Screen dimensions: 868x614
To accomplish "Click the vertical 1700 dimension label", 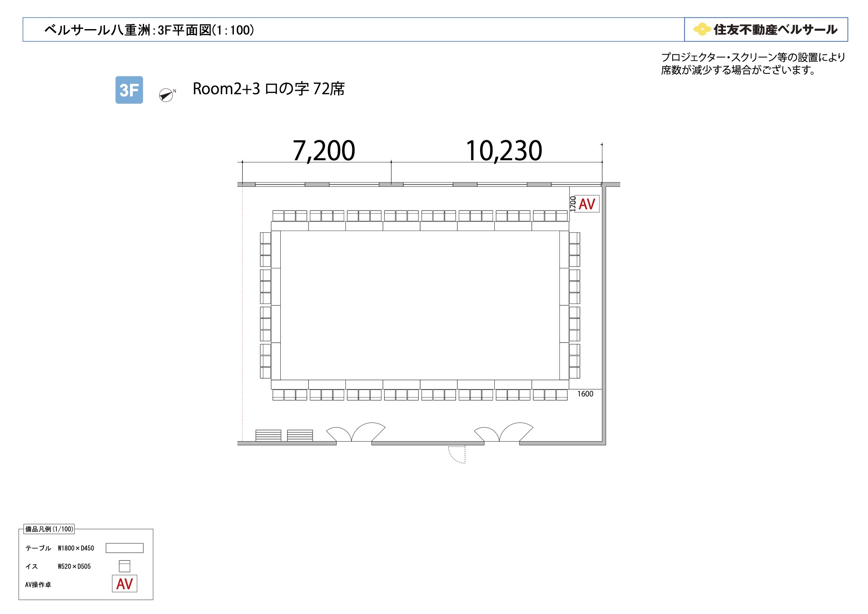I will pos(573,204).
